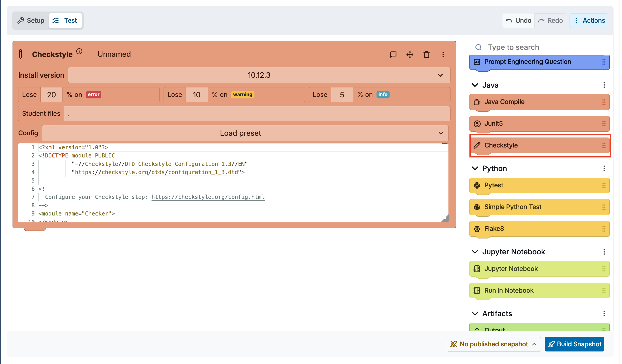Open the Python category three-dot menu
The height and width of the screenshot is (364, 622).
[604, 168]
